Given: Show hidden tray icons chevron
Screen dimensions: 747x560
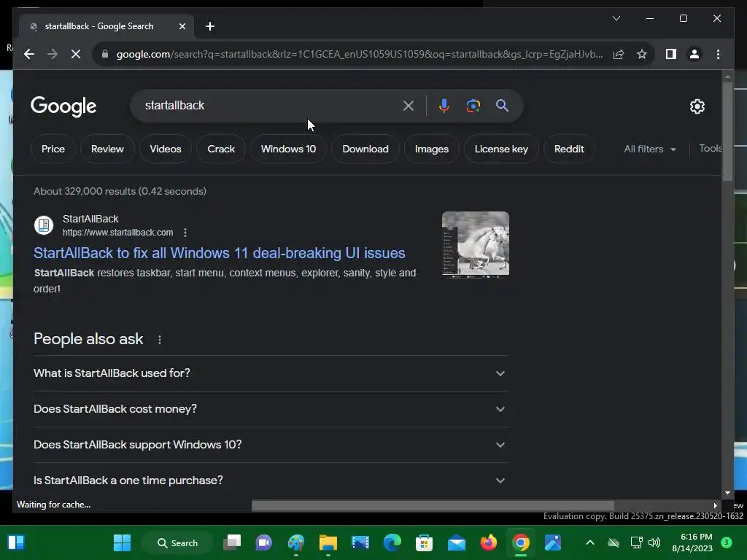Looking at the screenshot, I should pos(589,542).
